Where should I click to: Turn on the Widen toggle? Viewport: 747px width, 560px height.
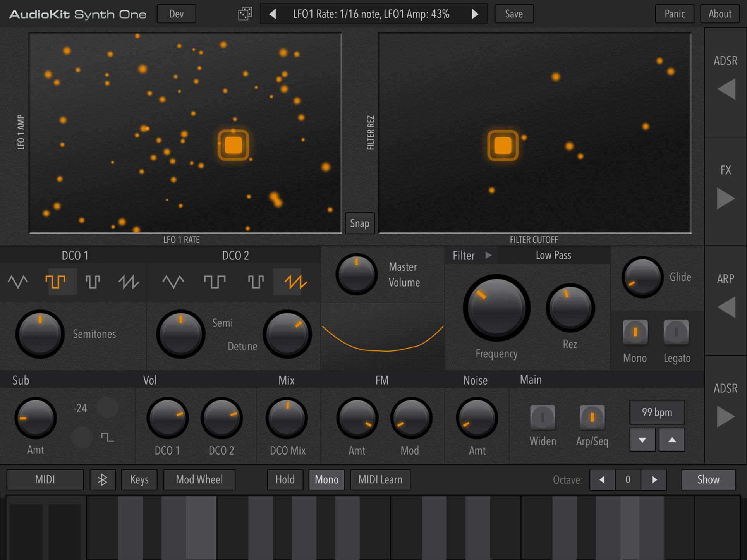pos(543,417)
